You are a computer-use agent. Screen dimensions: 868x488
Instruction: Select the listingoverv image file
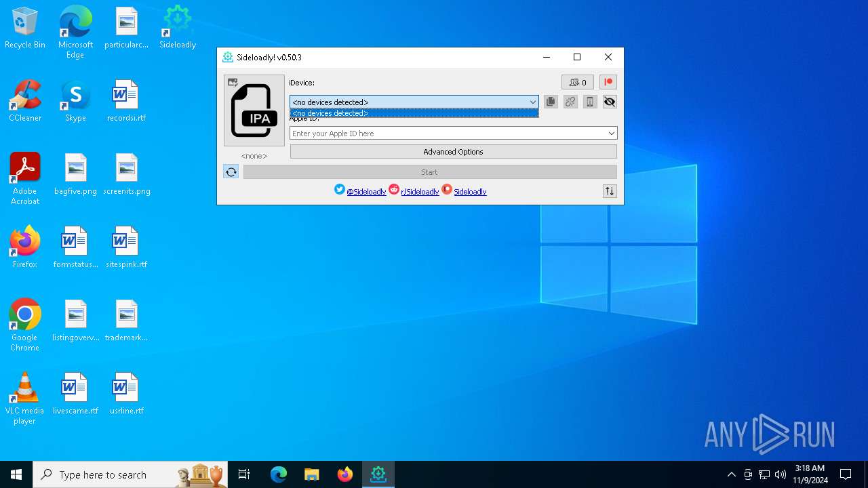click(x=75, y=321)
